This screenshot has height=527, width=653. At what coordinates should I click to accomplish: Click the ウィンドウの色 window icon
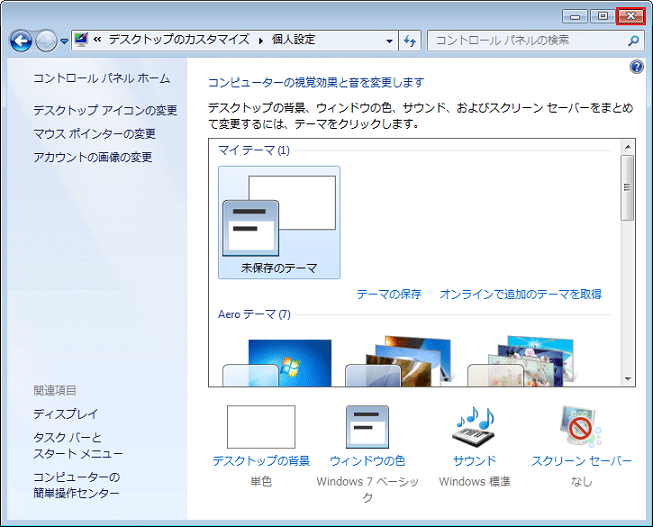367,427
